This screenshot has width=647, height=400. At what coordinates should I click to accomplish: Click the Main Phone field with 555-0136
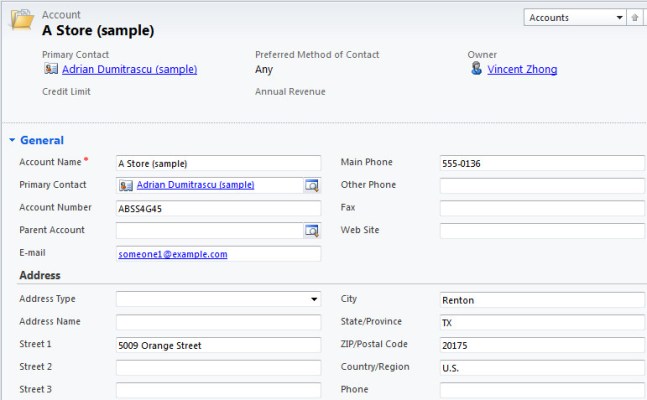coord(542,163)
